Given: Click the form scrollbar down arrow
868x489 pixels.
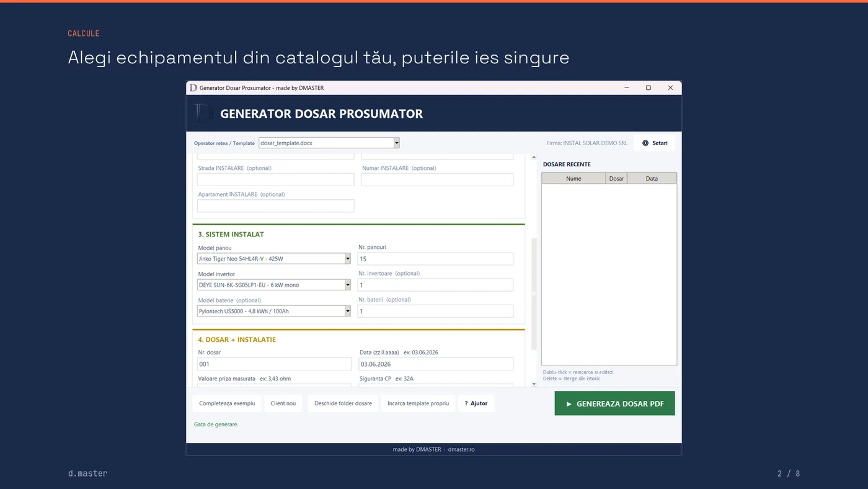Looking at the screenshot, I should click(534, 384).
